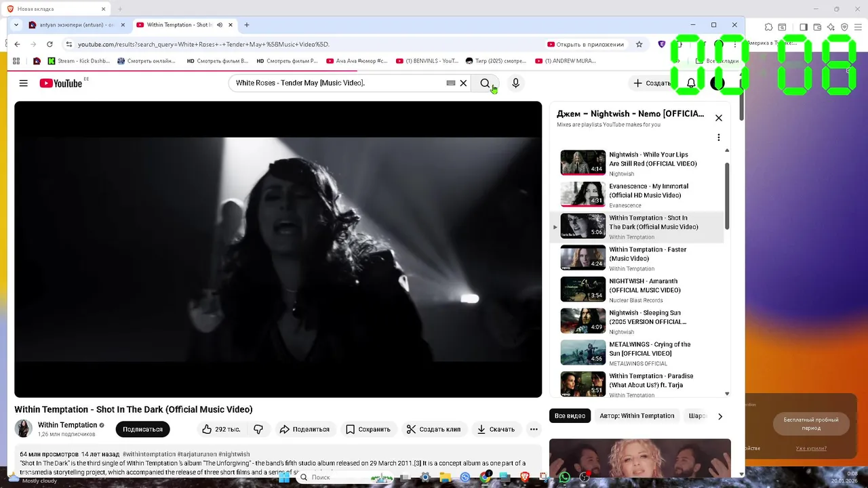868x488 pixels.
Task: Click the search magnifier button
Action: [486, 83]
